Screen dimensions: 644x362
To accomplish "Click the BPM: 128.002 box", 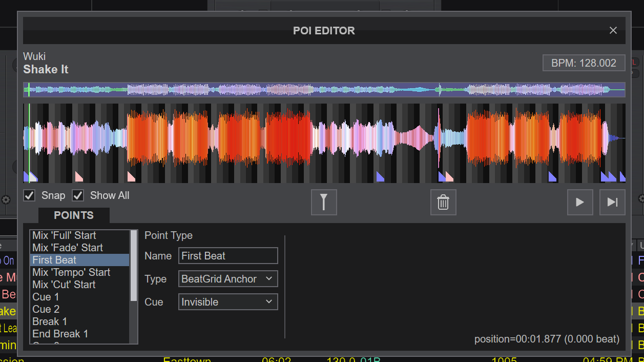I will click(584, 63).
